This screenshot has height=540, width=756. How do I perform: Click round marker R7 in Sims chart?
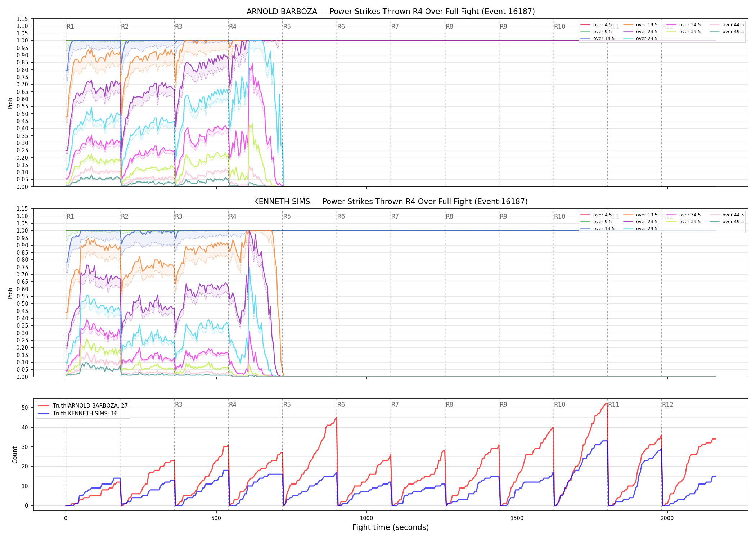point(395,216)
